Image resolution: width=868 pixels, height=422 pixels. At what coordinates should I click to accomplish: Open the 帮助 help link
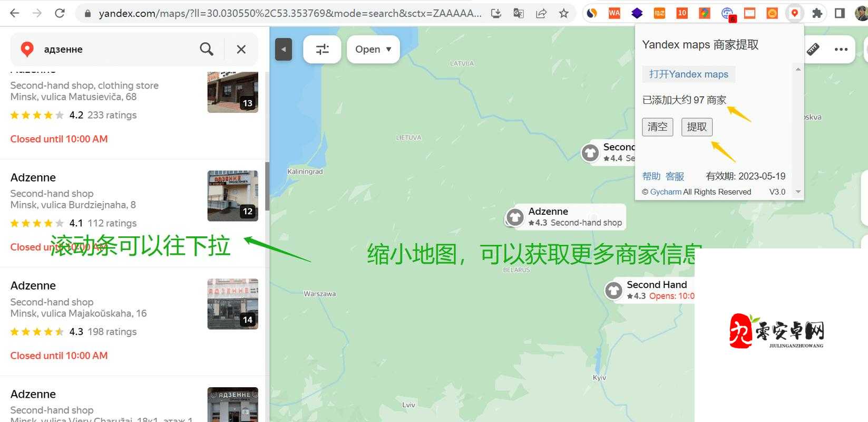[651, 176]
